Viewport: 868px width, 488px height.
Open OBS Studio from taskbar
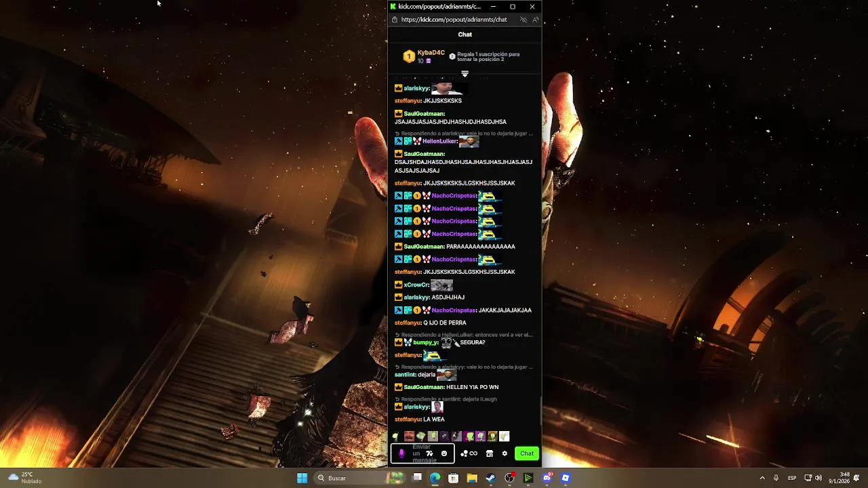click(x=509, y=478)
